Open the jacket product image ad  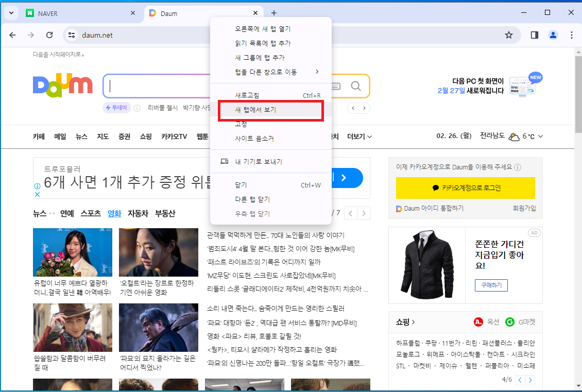click(427, 265)
